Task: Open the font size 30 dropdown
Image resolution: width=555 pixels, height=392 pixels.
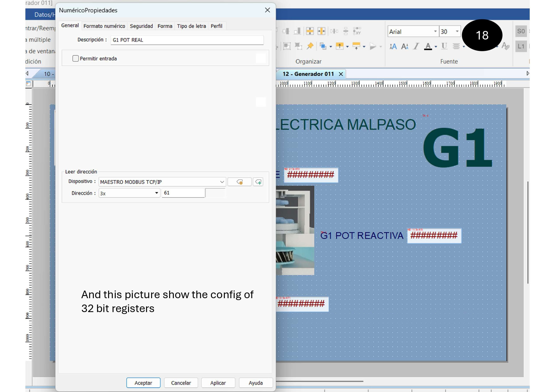Action: pos(457,32)
